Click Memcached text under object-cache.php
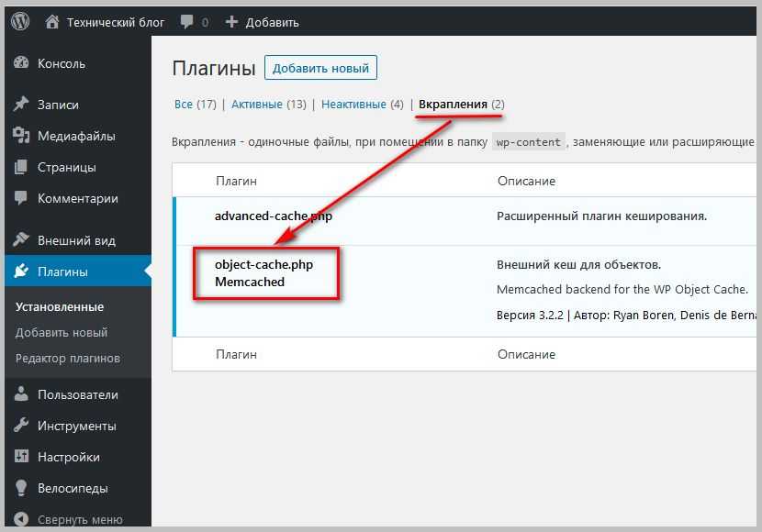This screenshot has width=762, height=532. (x=250, y=282)
